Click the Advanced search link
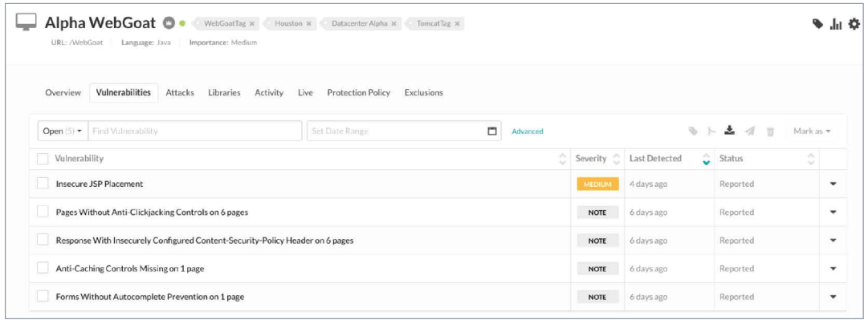Image resolution: width=868 pixels, height=324 pixels. [x=528, y=132]
